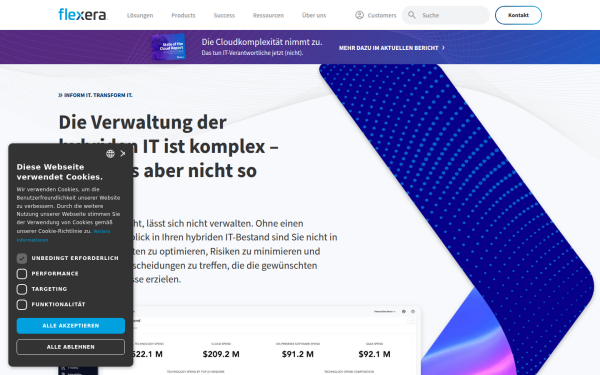Click the search magnifier icon
This screenshot has height=375, width=600.
(412, 15)
